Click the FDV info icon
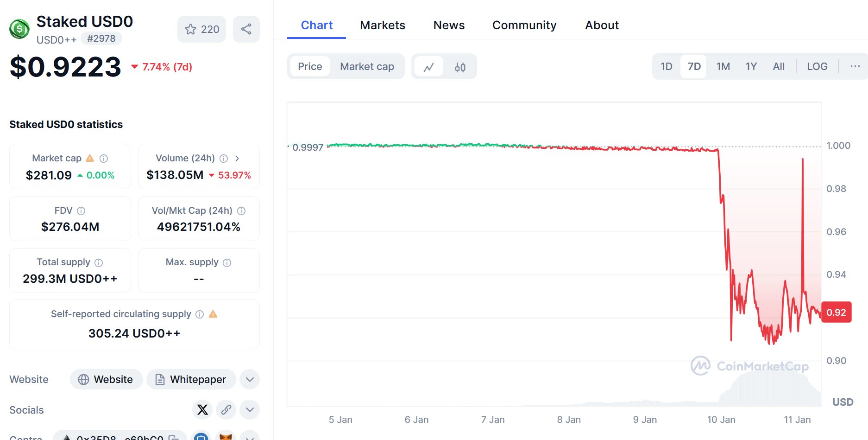The height and width of the screenshot is (440, 868). tap(81, 211)
